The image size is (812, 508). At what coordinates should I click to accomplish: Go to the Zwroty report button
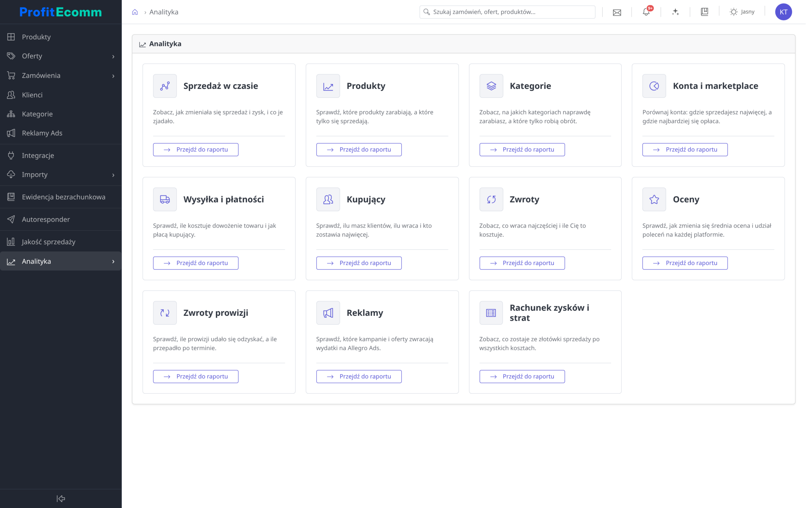click(x=522, y=263)
